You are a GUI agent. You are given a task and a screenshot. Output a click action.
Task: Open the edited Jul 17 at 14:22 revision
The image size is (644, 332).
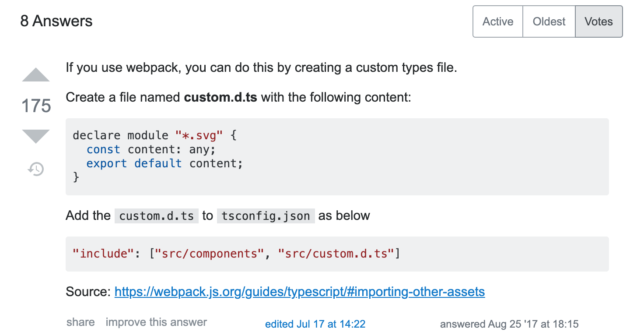[315, 324]
